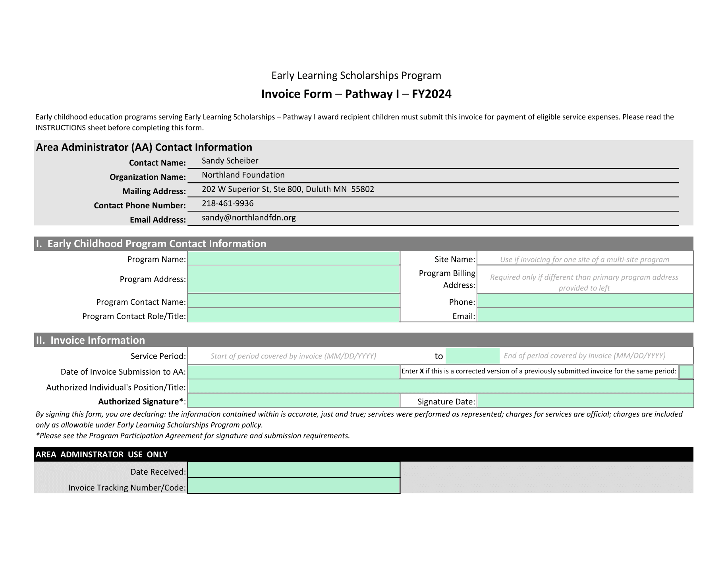This screenshot has height=562, width=728.
Task: Select the Program Billing Address field
Action: [585, 279]
